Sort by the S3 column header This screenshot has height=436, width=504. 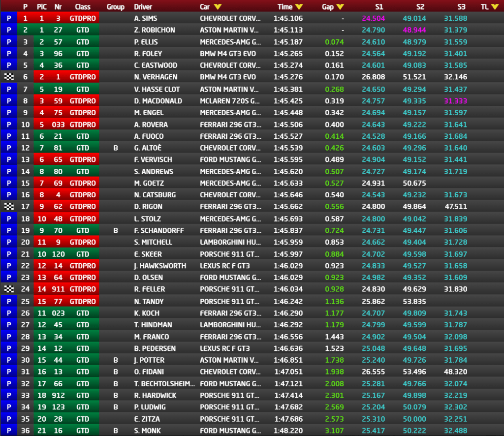point(461,7)
